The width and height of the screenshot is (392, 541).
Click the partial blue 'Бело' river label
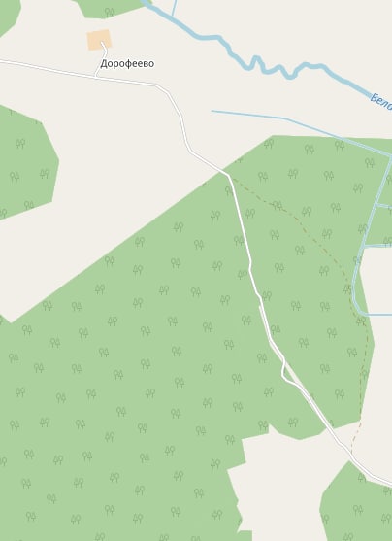[x=381, y=103]
